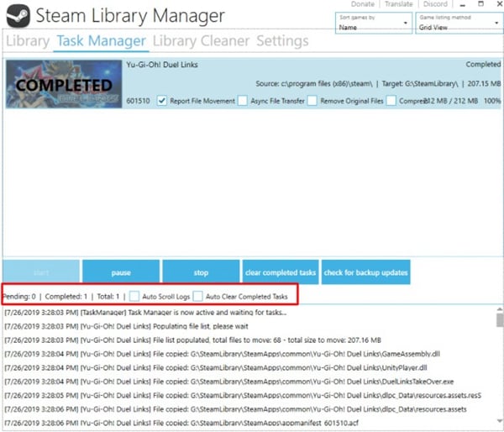This screenshot has width=504, height=432.
Task: Click the log scrollbar up arrow
Action: coord(500,309)
